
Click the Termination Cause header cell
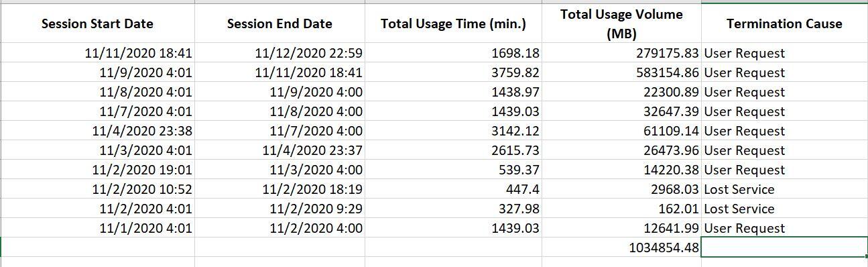tap(784, 23)
